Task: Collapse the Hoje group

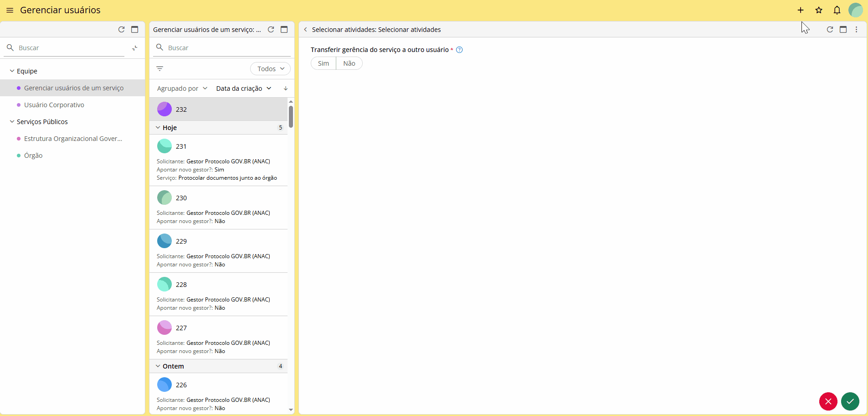Action: (158, 128)
